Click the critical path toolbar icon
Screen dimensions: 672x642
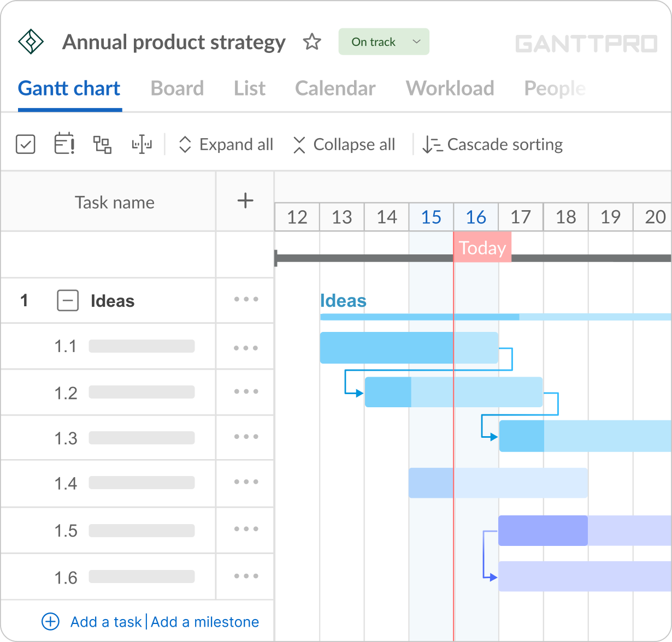pos(141,144)
